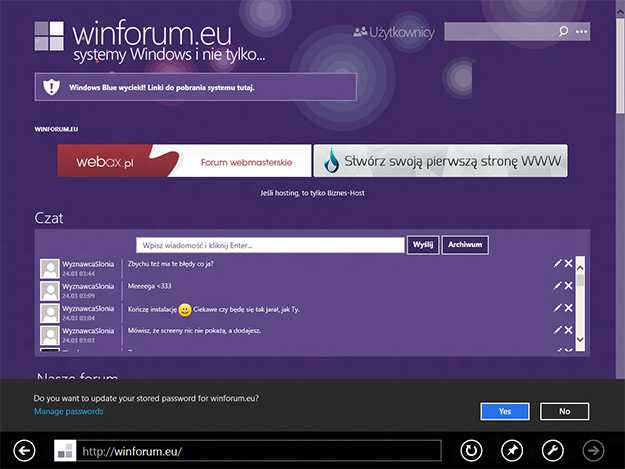Open the three-dots more options menu
Image resolution: width=625 pixels, height=469 pixels.
(x=582, y=32)
